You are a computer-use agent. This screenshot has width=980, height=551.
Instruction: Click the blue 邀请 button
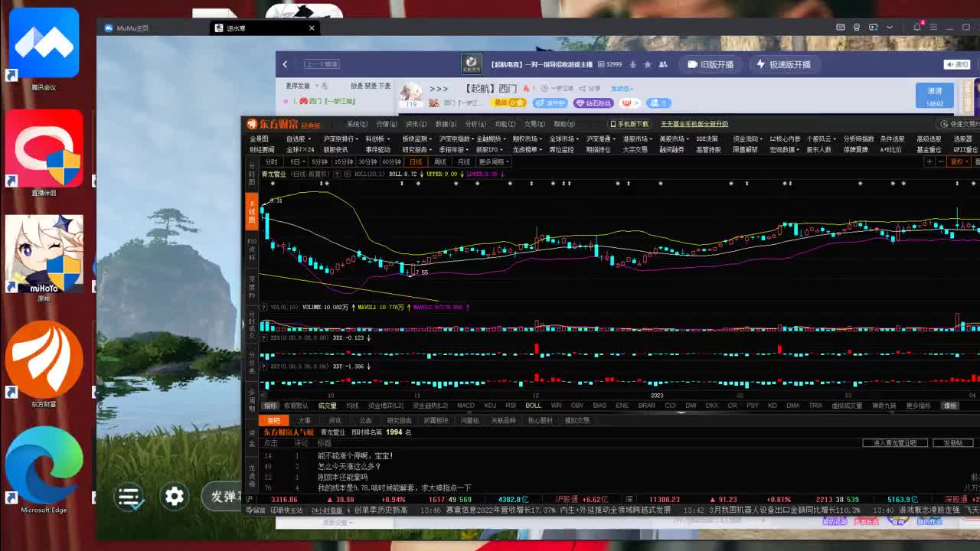[x=935, y=96]
